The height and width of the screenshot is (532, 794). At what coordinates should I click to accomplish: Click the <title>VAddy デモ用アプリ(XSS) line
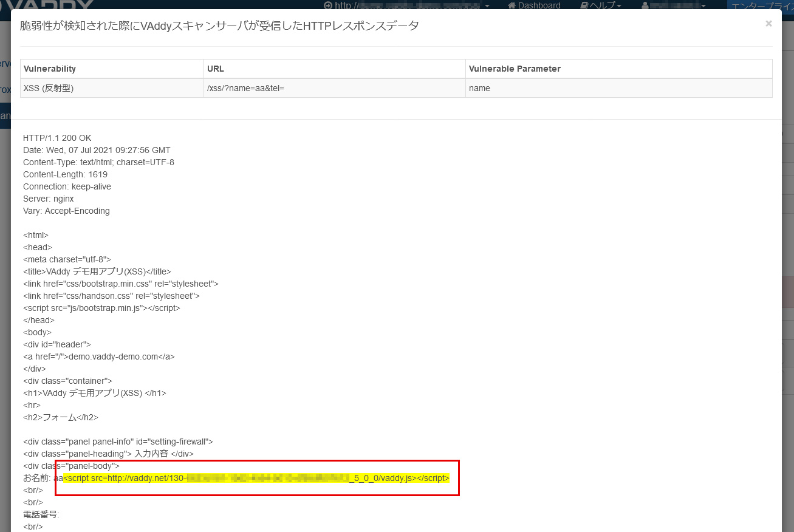click(97, 271)
